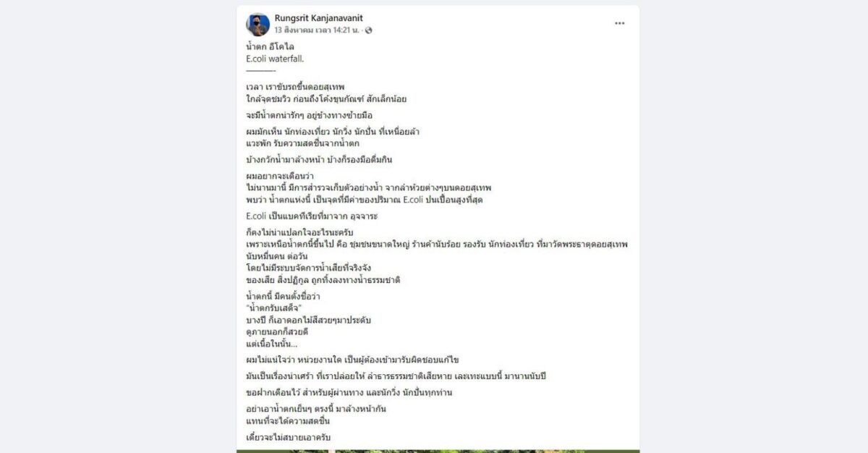
Task: Click the globe public audience icon
Action: [x=369, y=30]
